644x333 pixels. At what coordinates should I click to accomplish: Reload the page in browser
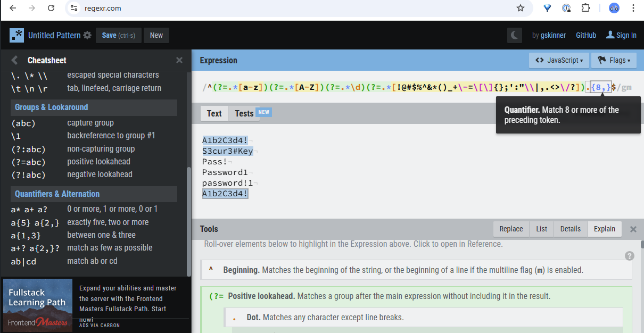[x=51, y=8]
